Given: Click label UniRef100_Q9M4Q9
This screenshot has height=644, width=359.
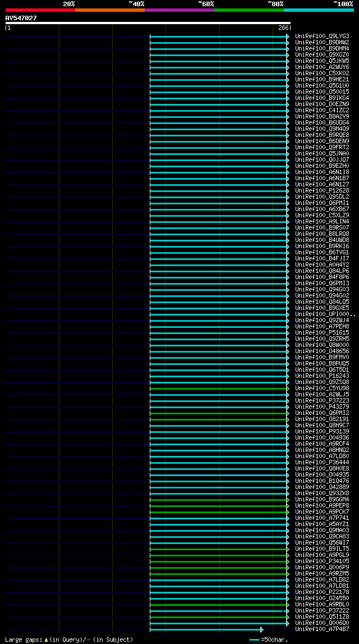Looking at the screenshot, I should coord(322,129).
